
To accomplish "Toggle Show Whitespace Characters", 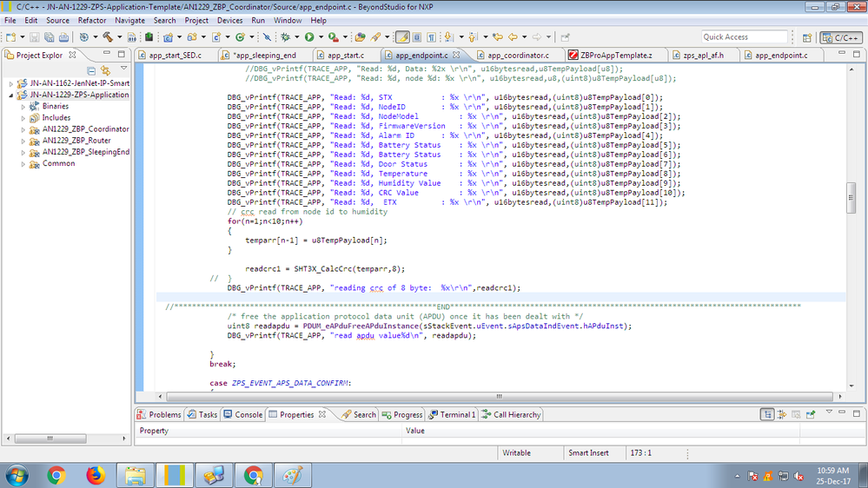I will (431, 37).
